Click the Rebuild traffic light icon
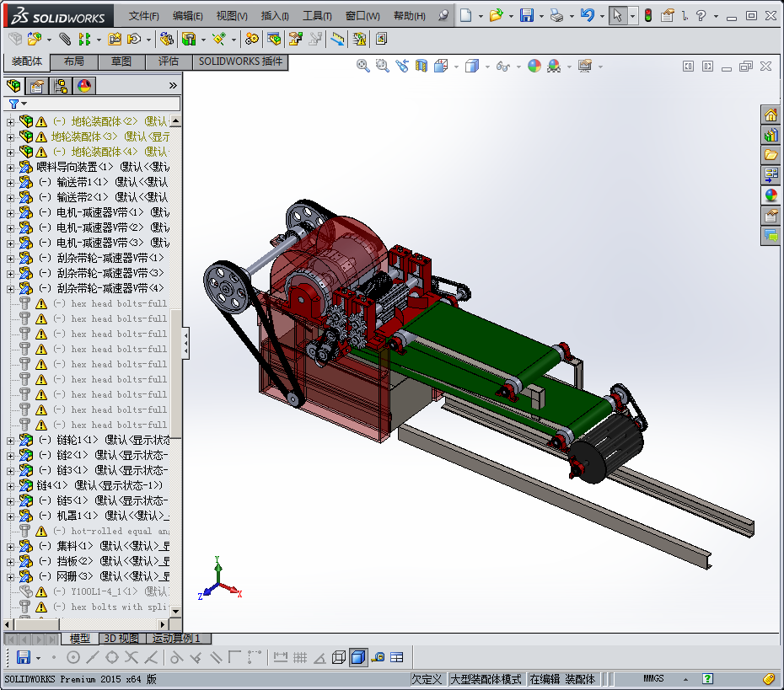The height and width of the screenshot is (690, 784). [648, 15]
